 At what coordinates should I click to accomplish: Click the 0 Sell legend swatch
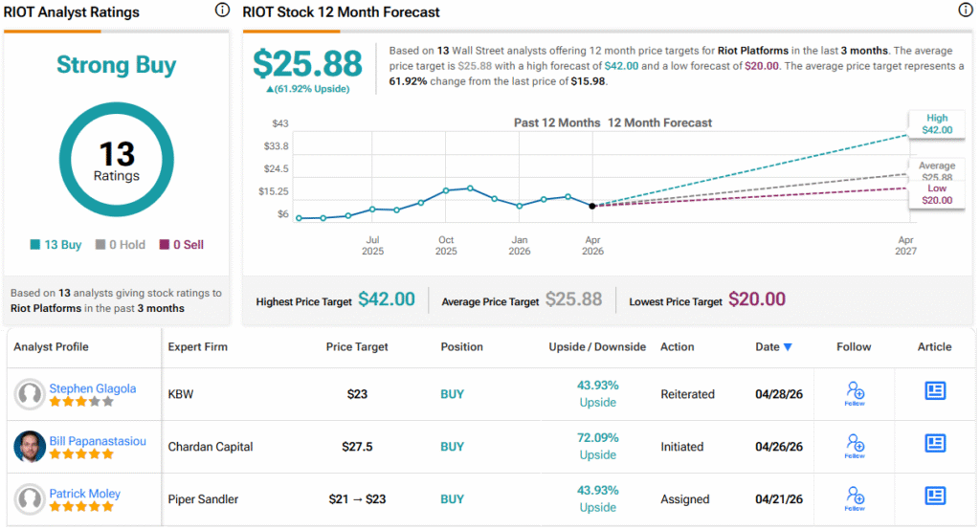coord(165,245)
